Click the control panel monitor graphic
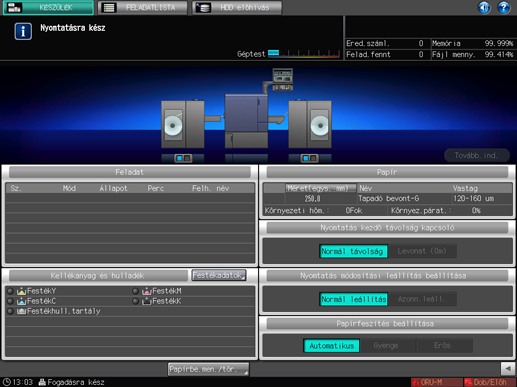517x387 pixels. [283, 79]
